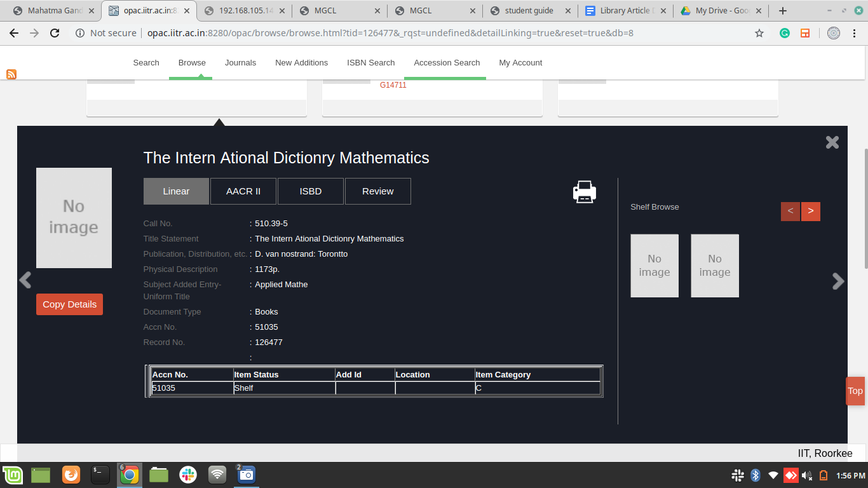
Task: Open the terminal from the taskbar
Action: pos(100,474)
